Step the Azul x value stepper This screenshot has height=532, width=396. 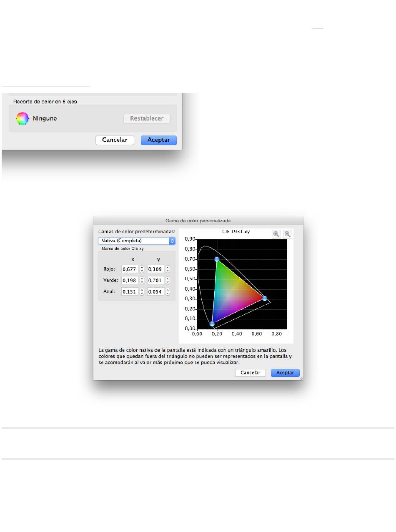pyautogui.click(x=142, y=292)
